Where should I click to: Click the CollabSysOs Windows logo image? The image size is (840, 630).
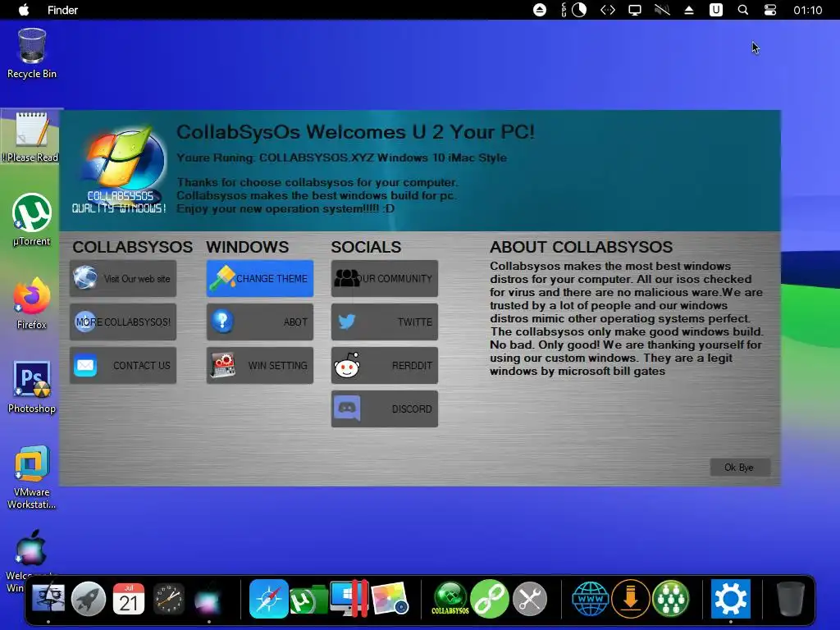121,169
